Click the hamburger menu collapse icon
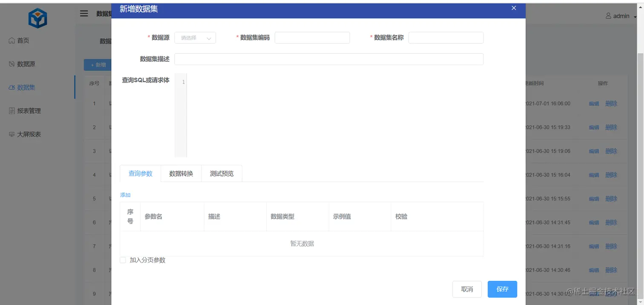The height and width of the screenshot is (305, 644). [x=83, y=13]
